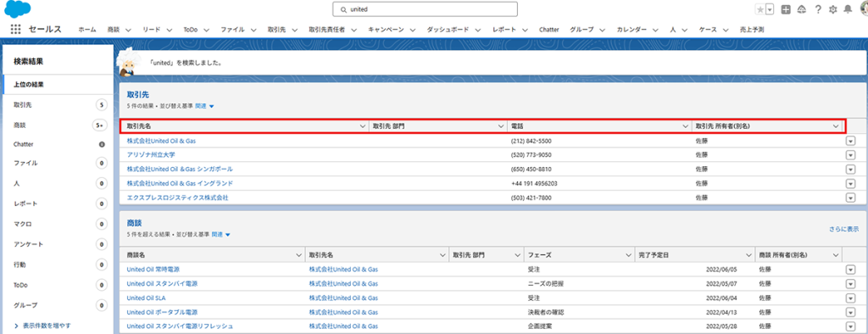Click the favorites star icon
The image size is (868, 334).
(760, 9)
